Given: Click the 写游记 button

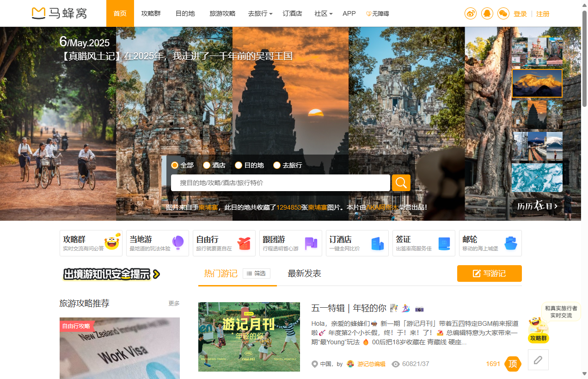Looking at the screenshot, I should [489, 273].
